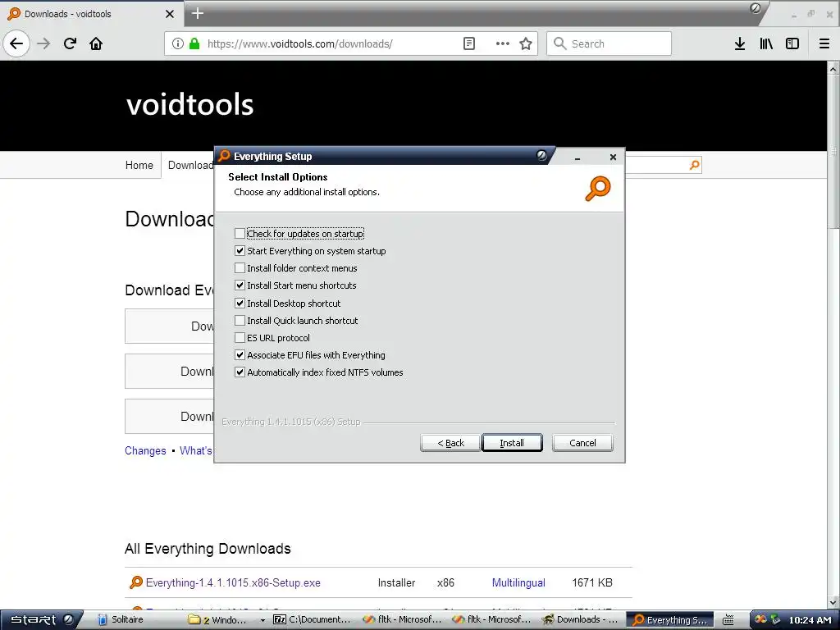The height and width of the screenshot is (630, 840).
Task: Click the voidtools logo heading
Action: [189, 104]
